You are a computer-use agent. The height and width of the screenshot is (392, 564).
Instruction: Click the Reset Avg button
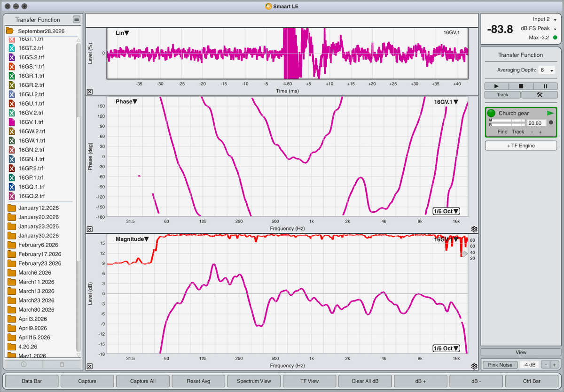click(198, 381)
